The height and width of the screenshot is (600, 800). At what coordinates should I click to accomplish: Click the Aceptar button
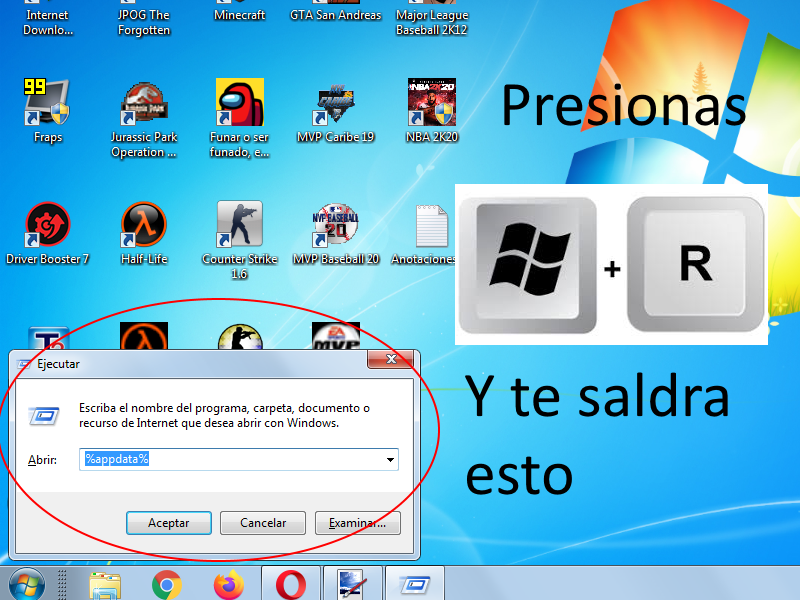pyautogui.click(x=168, y=523)
